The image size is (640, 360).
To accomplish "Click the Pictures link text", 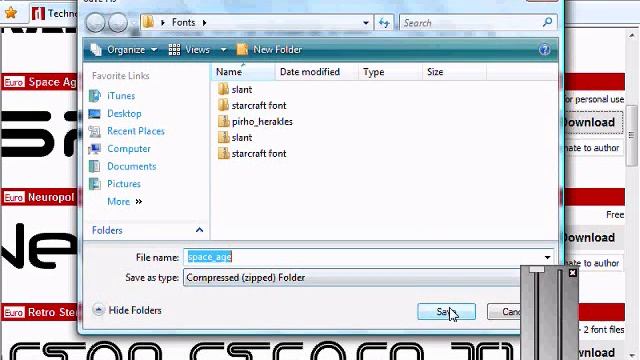I will pos(124,184).
